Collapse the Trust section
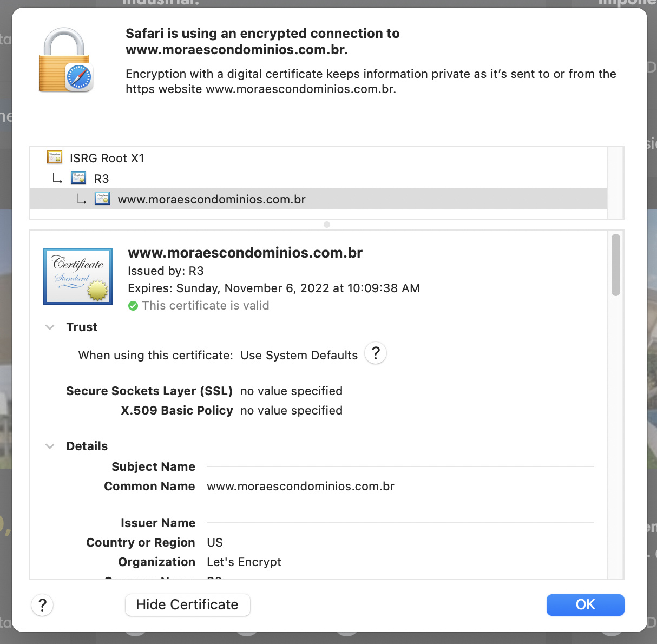The width and height of the screenshot is (657, 644). tap(50, 327)
